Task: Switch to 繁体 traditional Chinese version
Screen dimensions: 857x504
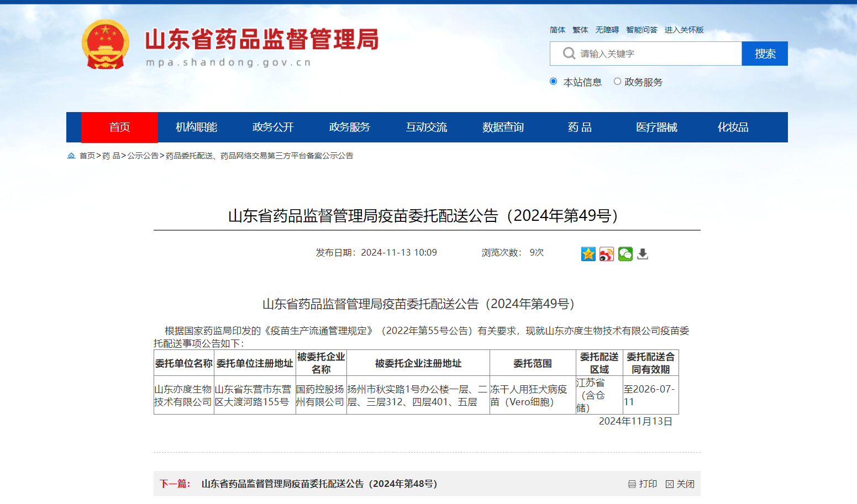Action: pyautogui.click(x=580, y=30)
